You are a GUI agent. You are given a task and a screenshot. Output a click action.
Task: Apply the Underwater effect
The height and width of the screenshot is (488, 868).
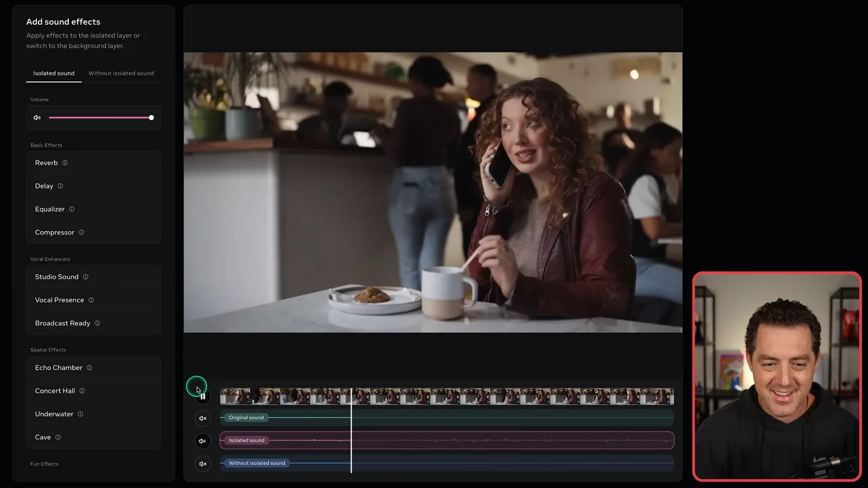tap(93, 414)
